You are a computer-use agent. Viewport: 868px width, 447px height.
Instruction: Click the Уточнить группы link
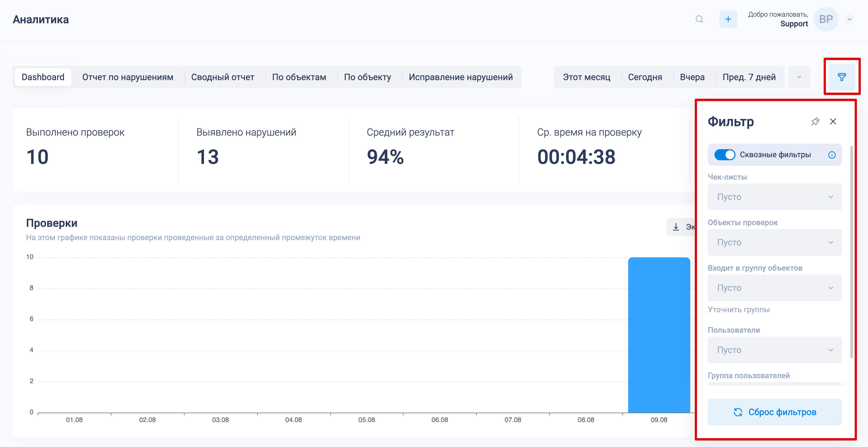(739, 309)
